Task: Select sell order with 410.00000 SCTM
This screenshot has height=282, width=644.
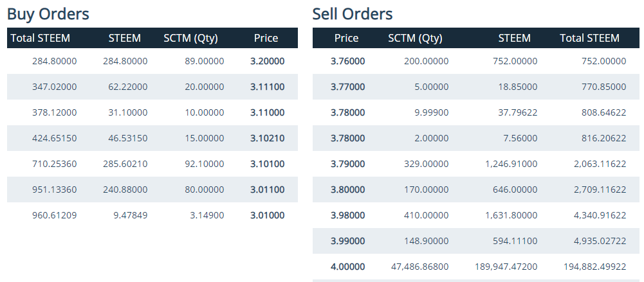Action: (x=475, y=215)
